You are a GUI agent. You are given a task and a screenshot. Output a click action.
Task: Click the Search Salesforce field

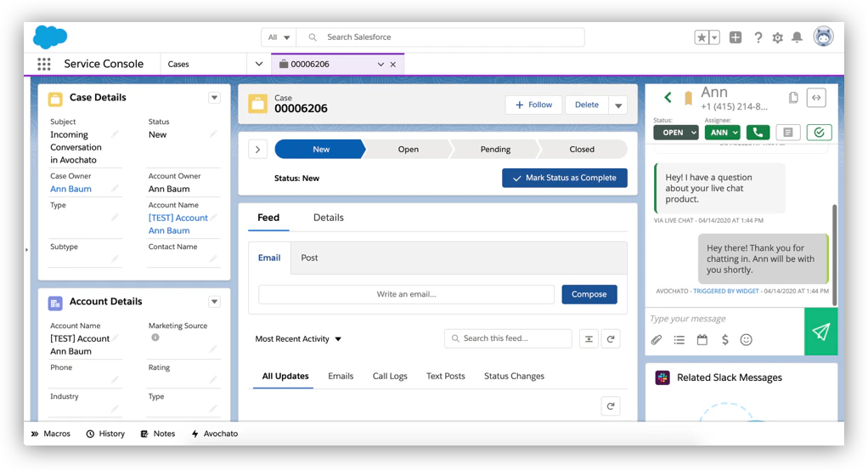(441, 37)
